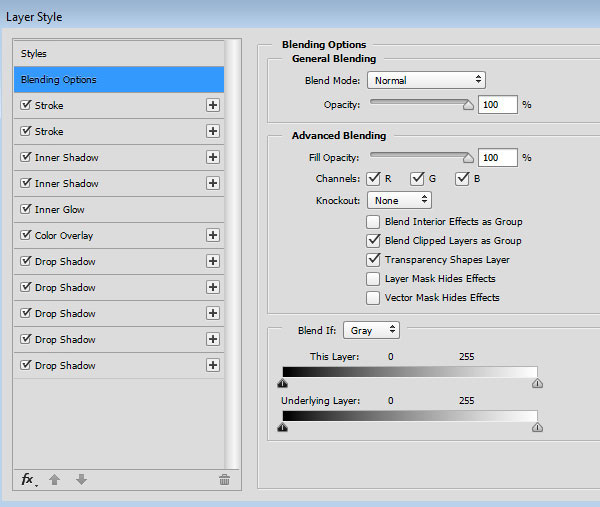Select the Blending Options entry
Image resolution: width=600 pixels, height=507 pixels.
coord(119,80)
